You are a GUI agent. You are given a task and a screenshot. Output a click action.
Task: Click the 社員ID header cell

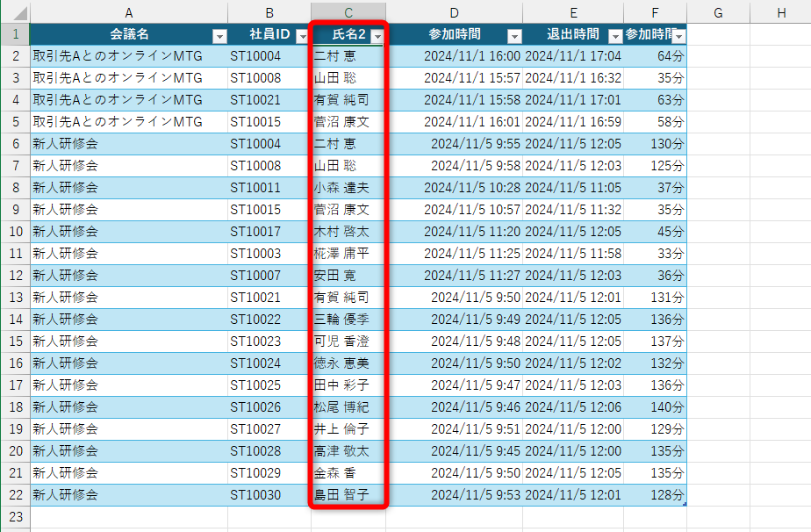[x=269, y=34]
